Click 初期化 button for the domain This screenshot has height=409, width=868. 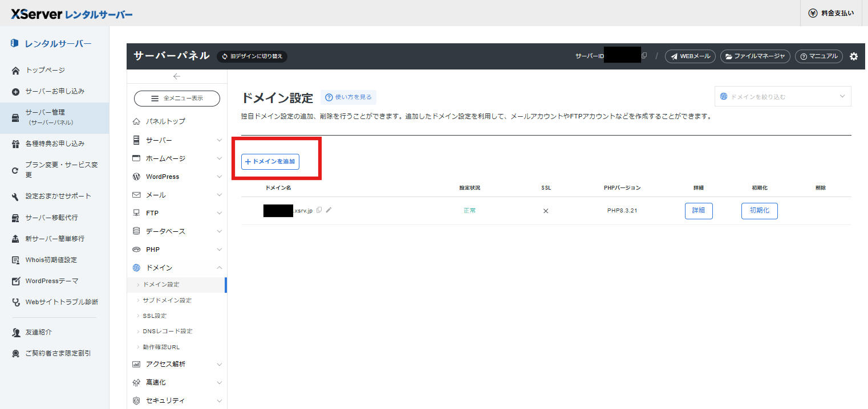[x=759, y=211]
